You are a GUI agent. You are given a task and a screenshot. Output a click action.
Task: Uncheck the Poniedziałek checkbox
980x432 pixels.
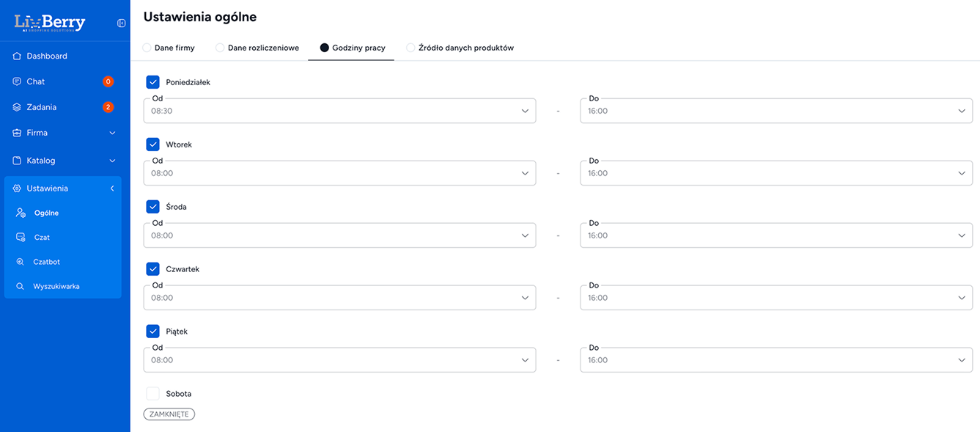[152, 82]
